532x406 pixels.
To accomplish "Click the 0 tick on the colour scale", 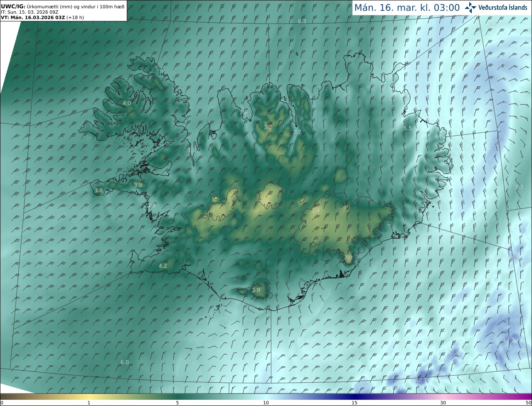I will [x=2, y=403].
